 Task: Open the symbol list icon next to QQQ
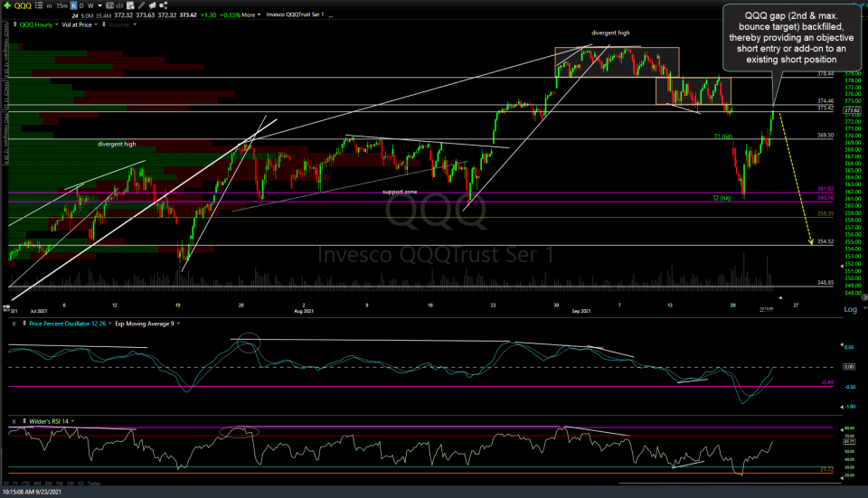[x=39, y=5]
